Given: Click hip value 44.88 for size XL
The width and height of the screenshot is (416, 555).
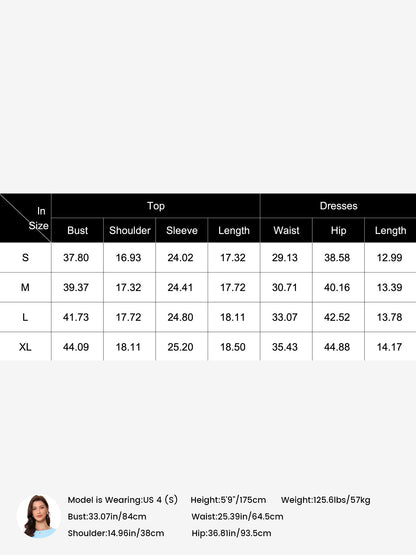Looking at the screenshot, I should (337, 347).
